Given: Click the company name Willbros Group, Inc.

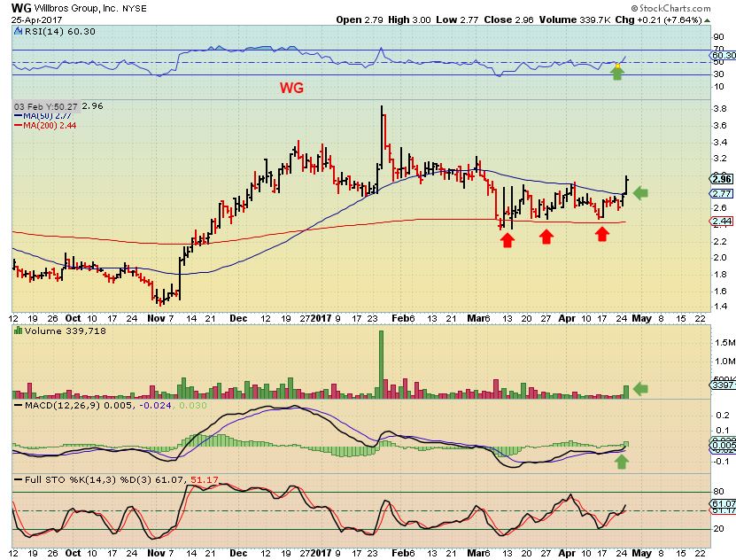Looking at the screenshot, I should tap(76, 9).
